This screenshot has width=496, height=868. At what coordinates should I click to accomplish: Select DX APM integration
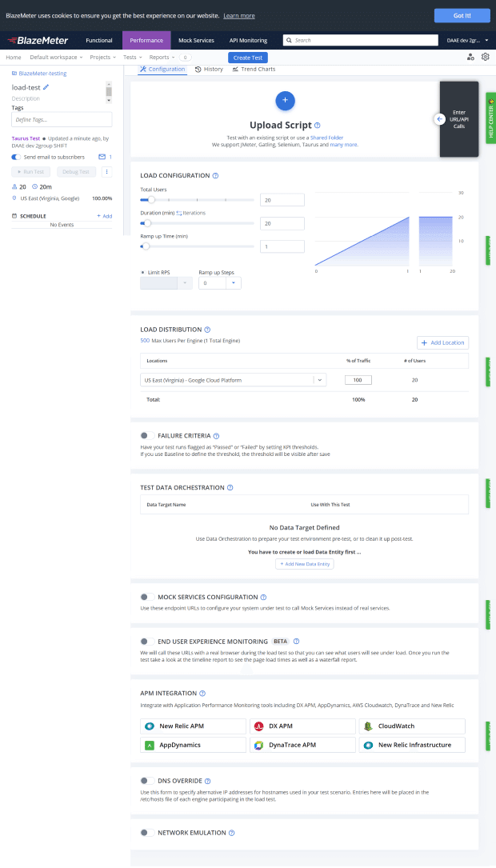303,726
